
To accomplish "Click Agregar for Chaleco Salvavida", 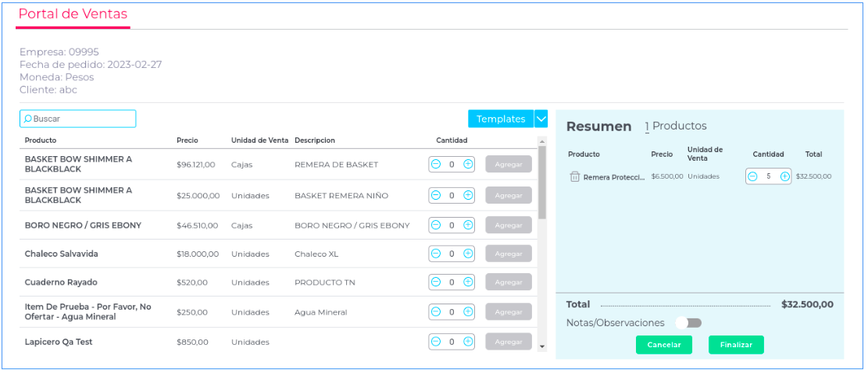I will click(x=509, y=254).
